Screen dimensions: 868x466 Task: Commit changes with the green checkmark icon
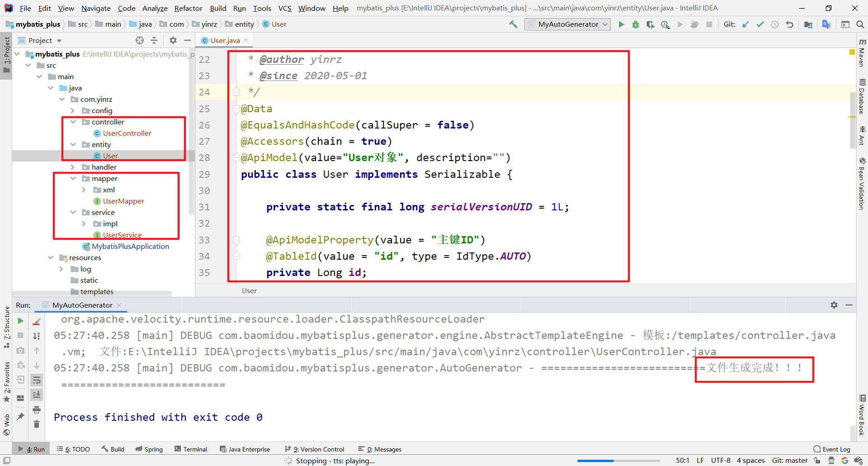[x=760, y=24]
